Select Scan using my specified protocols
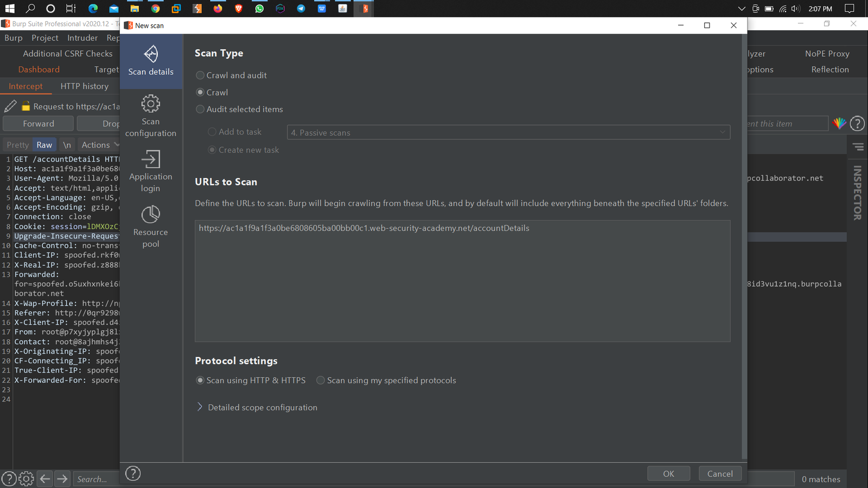The height and width of the screenshot is (488, 868). 386,380
